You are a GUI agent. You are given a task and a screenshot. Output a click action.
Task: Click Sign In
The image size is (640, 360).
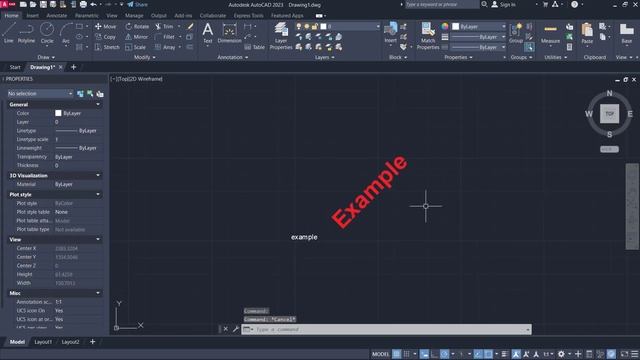(x=503, y=4)
